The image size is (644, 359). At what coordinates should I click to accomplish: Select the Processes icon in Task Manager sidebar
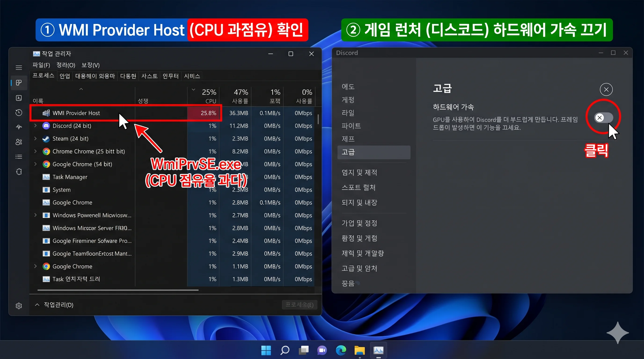tap(19, 83)
